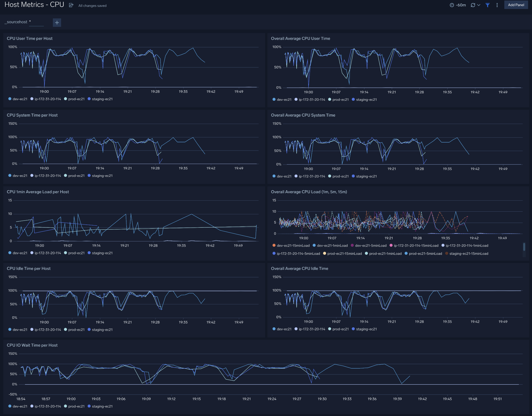Click the color dot for dev-ec21 series
The height and width of the screenshot is (416, 532).
click(10, 99)
